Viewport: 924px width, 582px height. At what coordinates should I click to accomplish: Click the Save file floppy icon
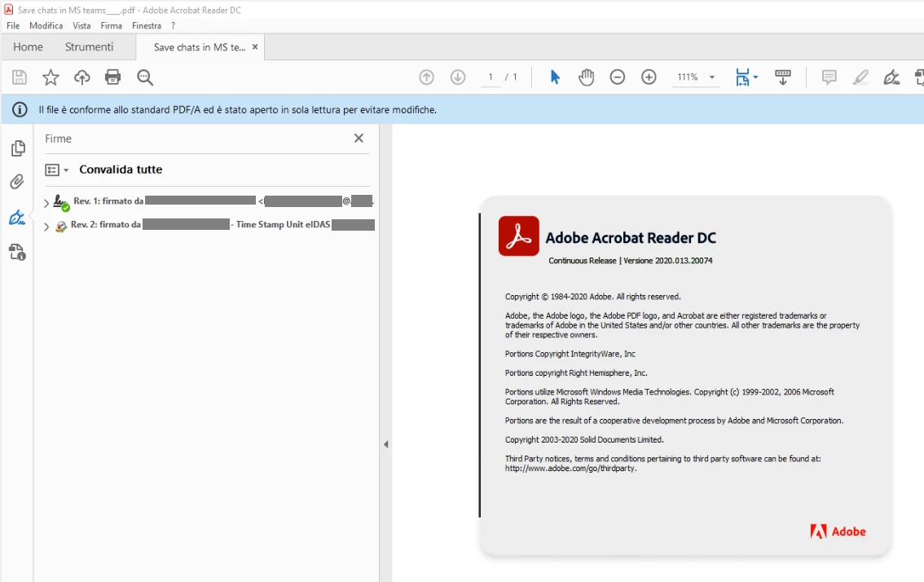(x=20, y=77)
